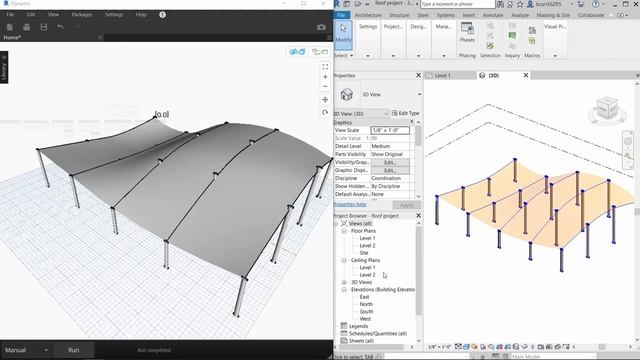Select Schedules/Quantities in Project Browser
Screen dimensions: 640x360
378,333
